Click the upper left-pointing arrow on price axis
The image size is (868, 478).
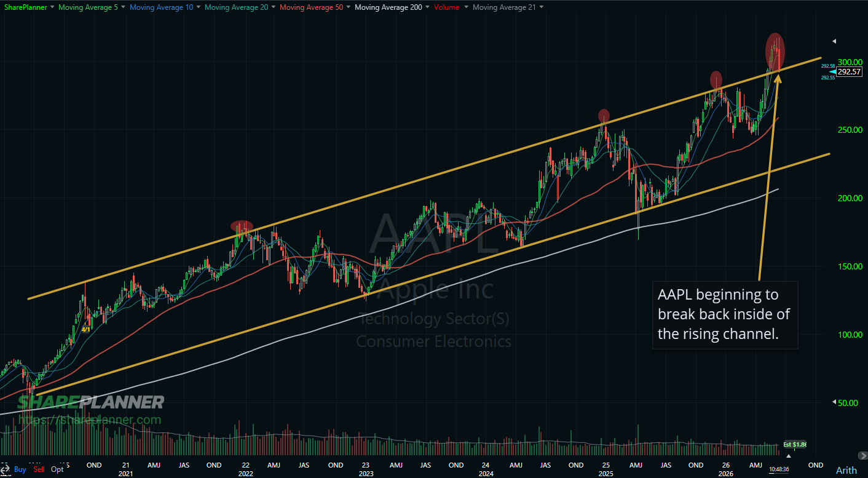[x=834, y=41]
